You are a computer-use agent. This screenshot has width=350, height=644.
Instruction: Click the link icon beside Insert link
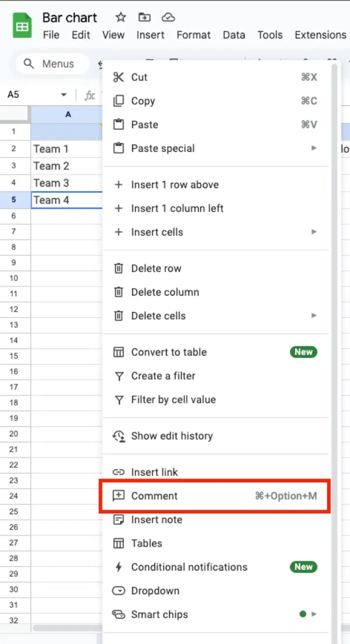pyautogui.click(x=119, y=472)
